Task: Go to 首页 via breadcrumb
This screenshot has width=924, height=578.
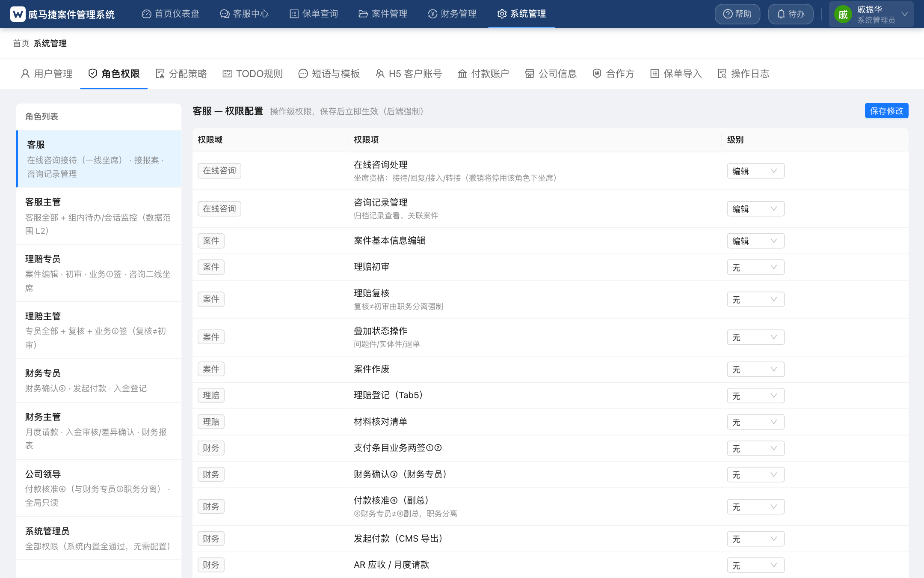Action: pos(21,43)
